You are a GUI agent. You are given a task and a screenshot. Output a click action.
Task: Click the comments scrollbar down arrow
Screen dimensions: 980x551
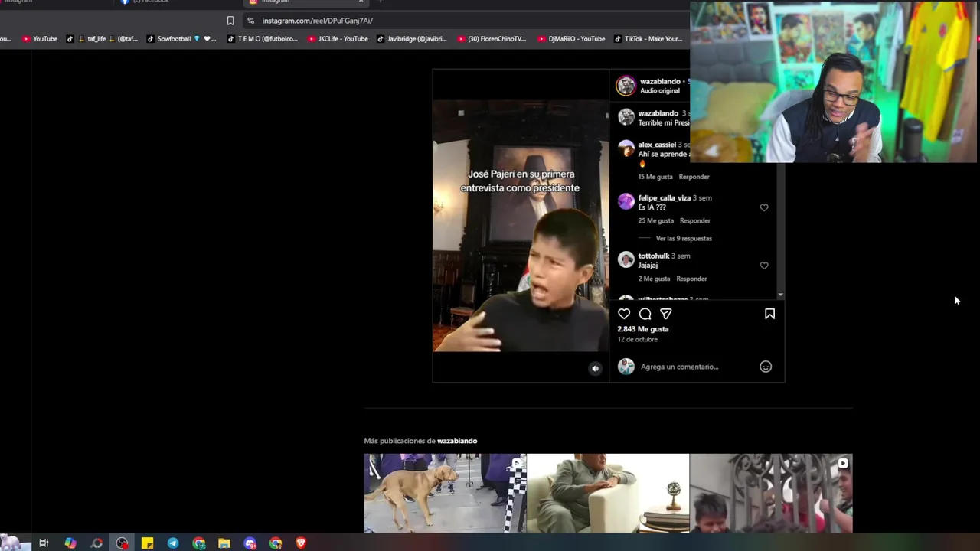click(x=780, y=295)
